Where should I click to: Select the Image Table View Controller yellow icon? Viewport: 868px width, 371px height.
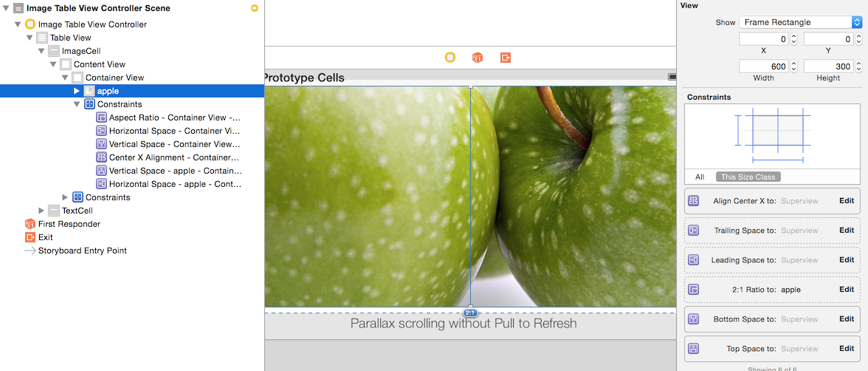click(30, 24)
